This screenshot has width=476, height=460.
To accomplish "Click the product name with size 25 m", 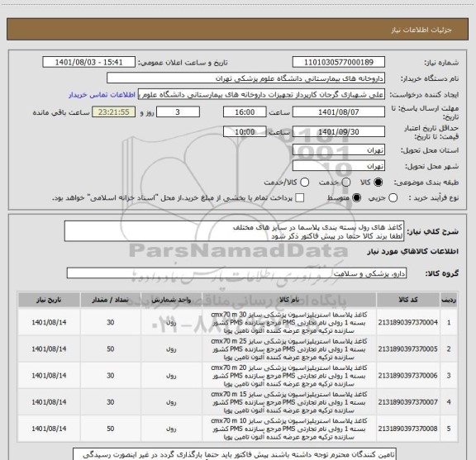I will tap(289, 349).
